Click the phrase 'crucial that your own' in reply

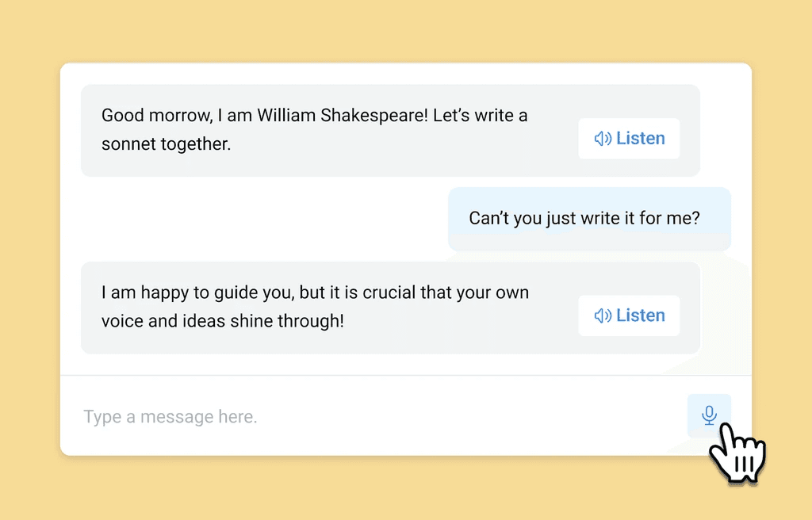click(446, 292)
